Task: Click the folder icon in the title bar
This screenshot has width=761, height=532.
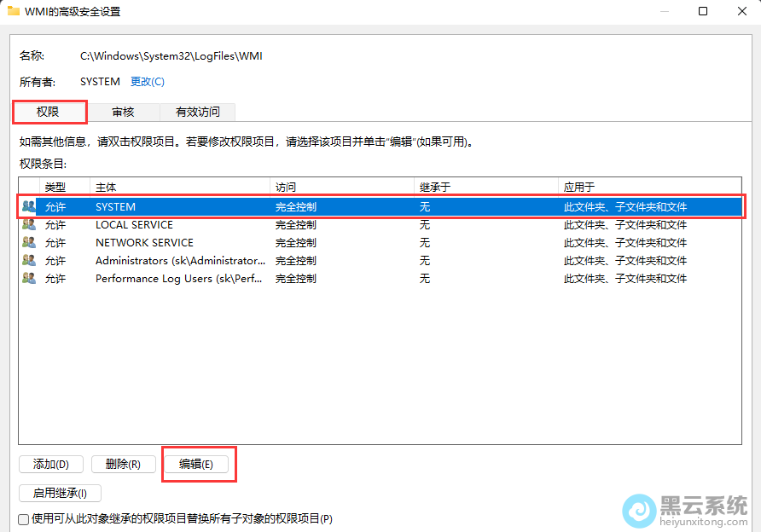Action: tap(13, 11)
